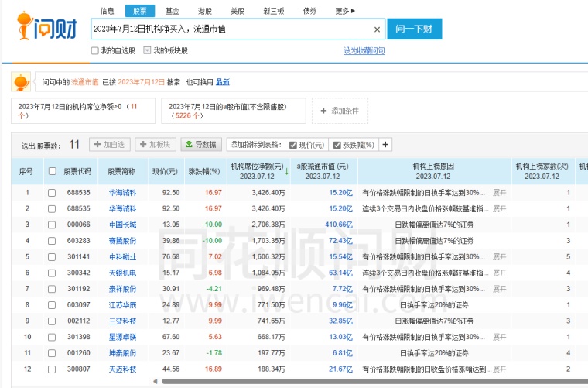This screenshot has height=388, width=588.
Task: Select the 股票 tab
Action: coord(140,11)
